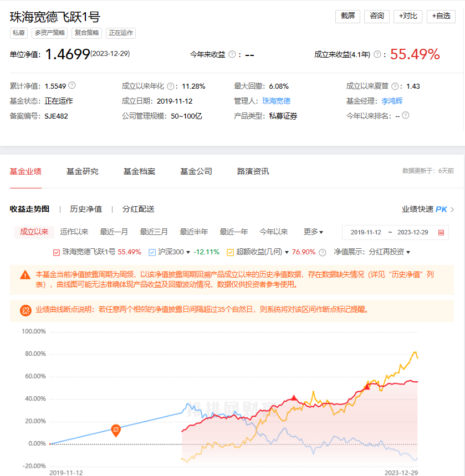Image resolution: width=465 pixels, height=476 pixels.
Task: Click 单位净值 value 1.4699
Action: pos(68,54)
